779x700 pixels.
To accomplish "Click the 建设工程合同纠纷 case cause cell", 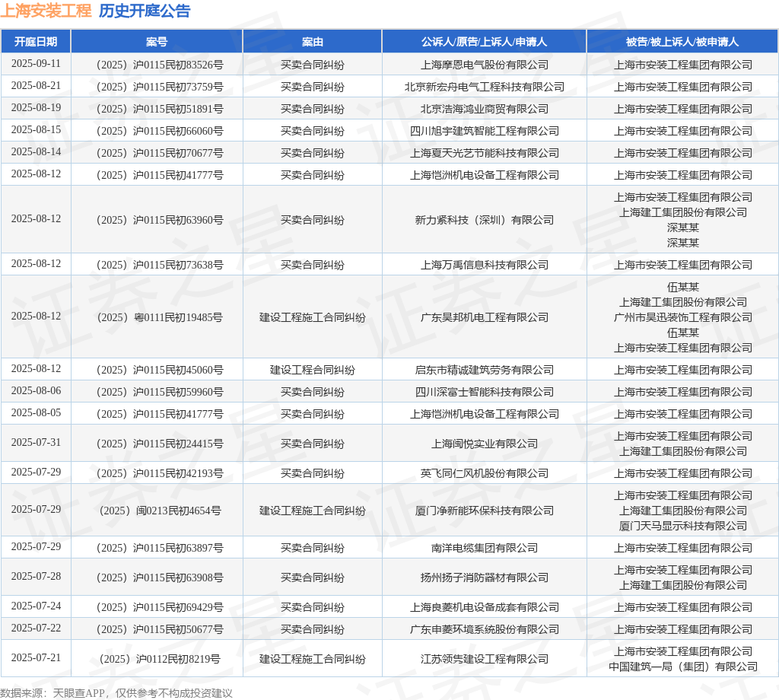I will tap(313, 370).
